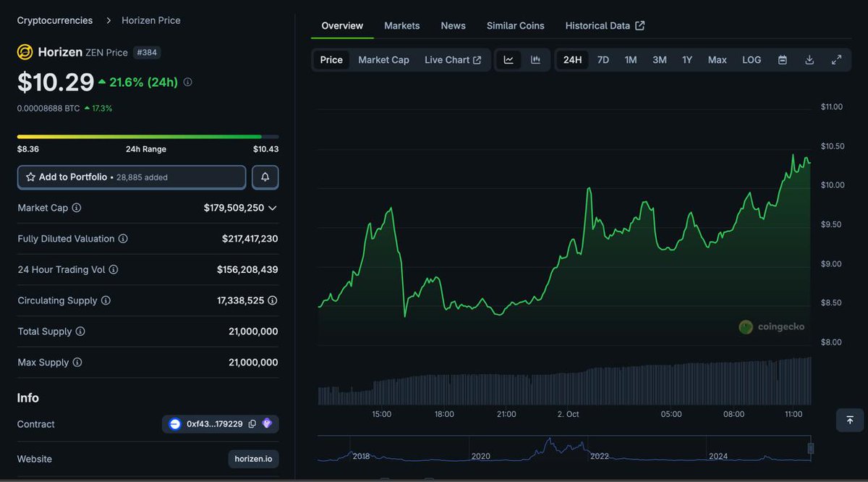Image resolution: width=868 pixels, height=482 pixels.
Task: Expand chart to fullscreen
Action: click(836, 60)
